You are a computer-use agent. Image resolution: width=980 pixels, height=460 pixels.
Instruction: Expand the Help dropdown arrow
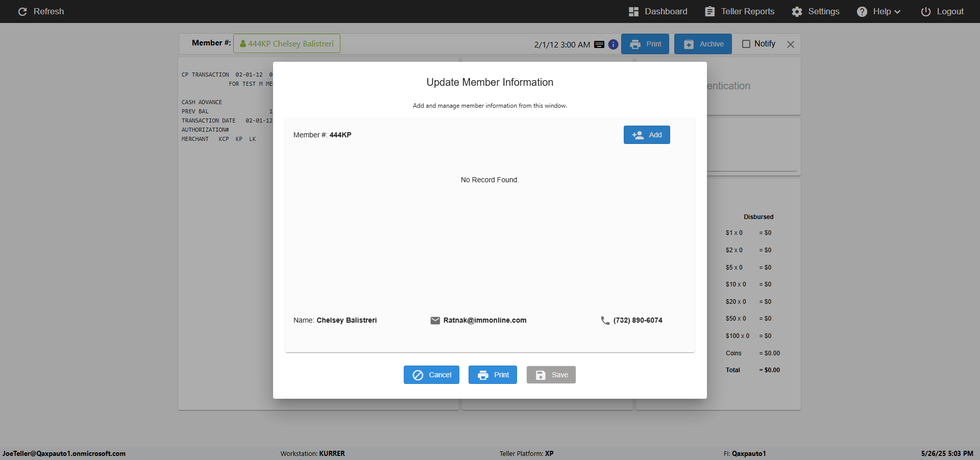click(x=897, y=12)
